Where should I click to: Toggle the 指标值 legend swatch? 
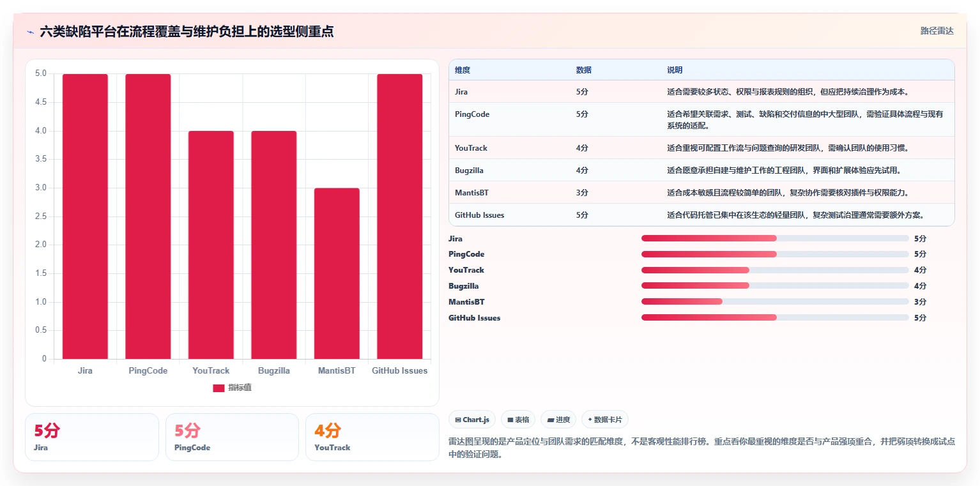coord(218,388)
